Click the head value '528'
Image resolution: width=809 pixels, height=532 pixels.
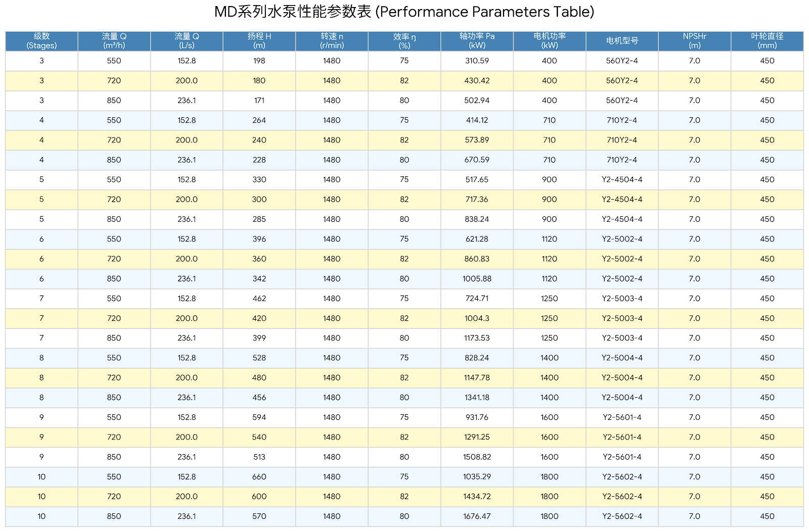259,358
